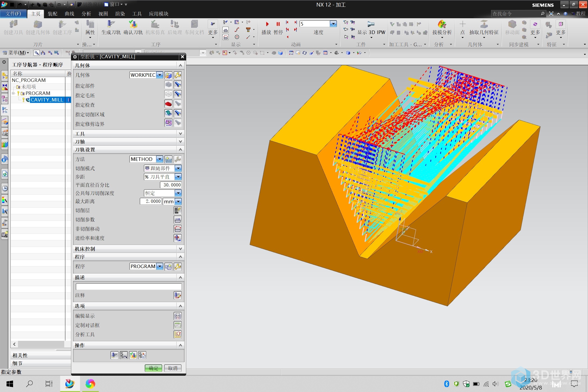Open the Program (程序) PROGRAM dropdown
This screenshot has width=588, height=392.
coord(160,266)
